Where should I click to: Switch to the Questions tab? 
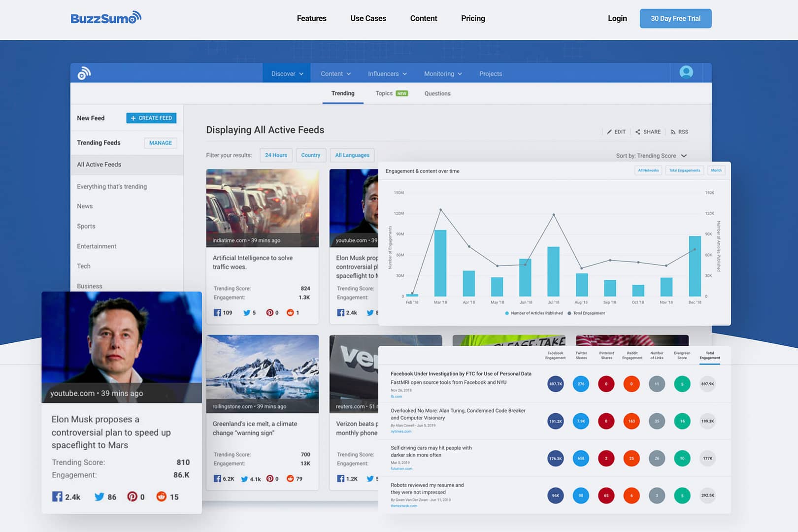(x=437, y=94)
